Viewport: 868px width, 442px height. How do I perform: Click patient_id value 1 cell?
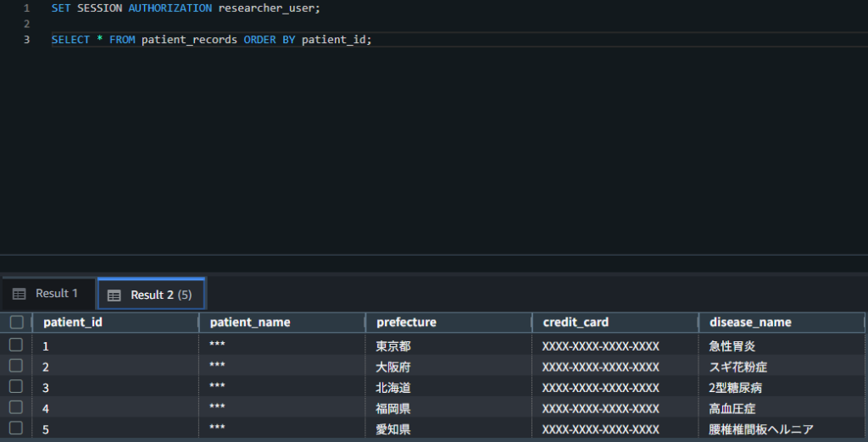[x=115, y=346]
